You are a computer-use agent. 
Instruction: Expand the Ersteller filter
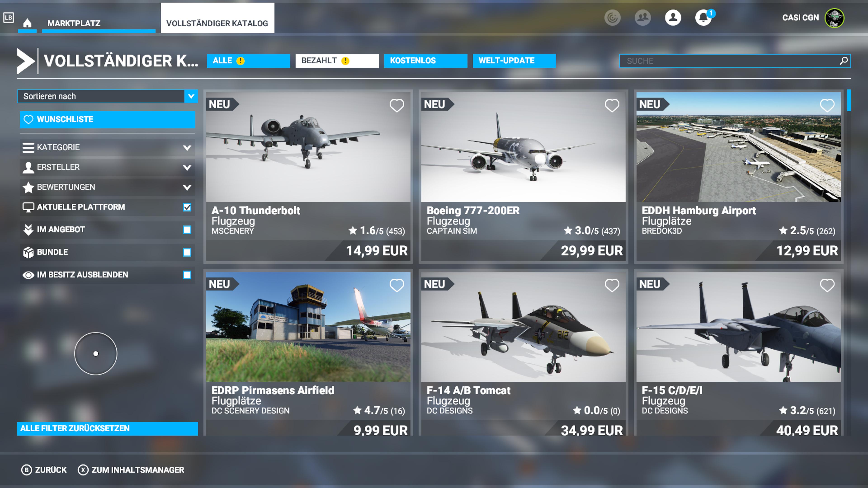pos(107,167)
